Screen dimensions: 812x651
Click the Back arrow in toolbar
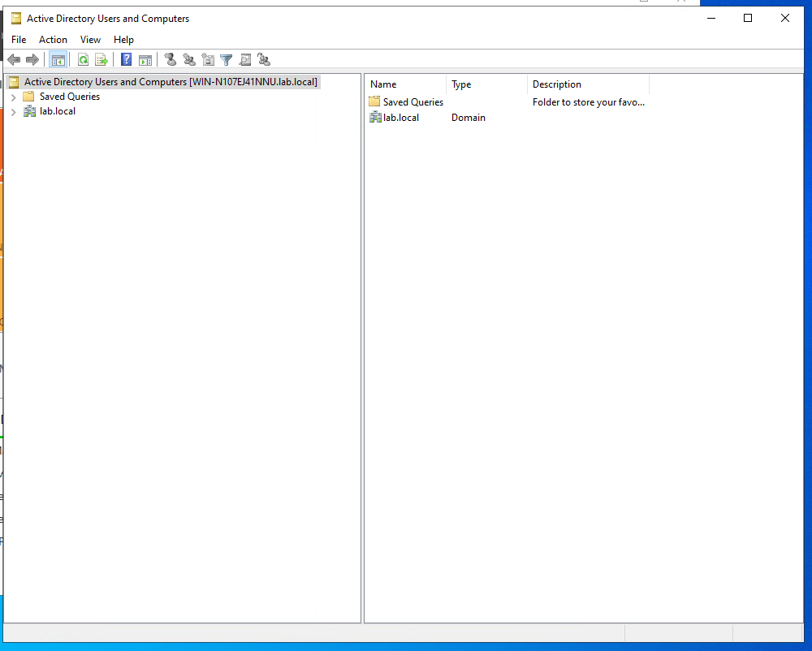14,59
